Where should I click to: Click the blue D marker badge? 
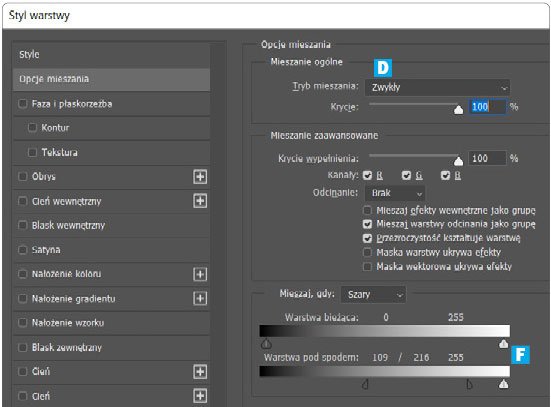click(383, 67)
